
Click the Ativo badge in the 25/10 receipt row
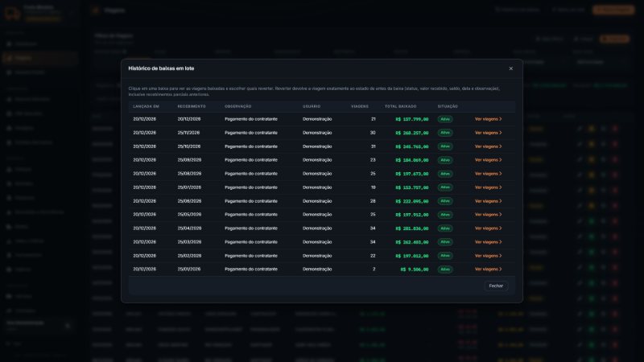(x=445, y=146)
